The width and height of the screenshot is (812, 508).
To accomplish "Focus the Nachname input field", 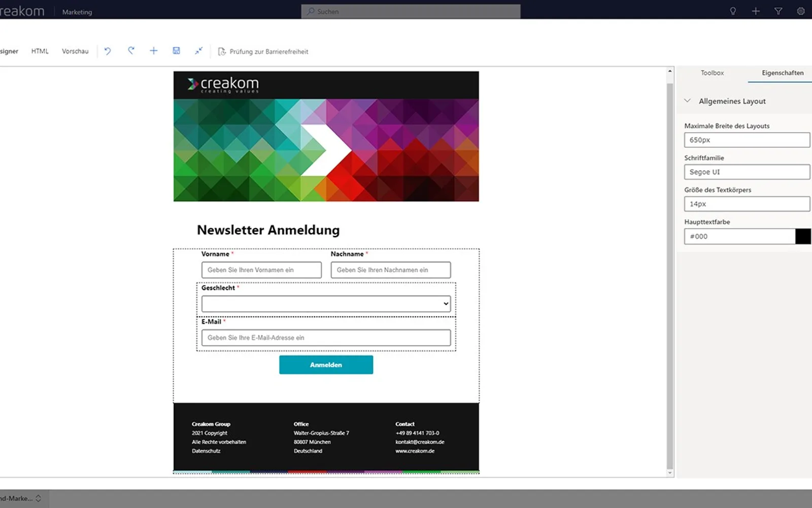I will click(x=391, y=270).
